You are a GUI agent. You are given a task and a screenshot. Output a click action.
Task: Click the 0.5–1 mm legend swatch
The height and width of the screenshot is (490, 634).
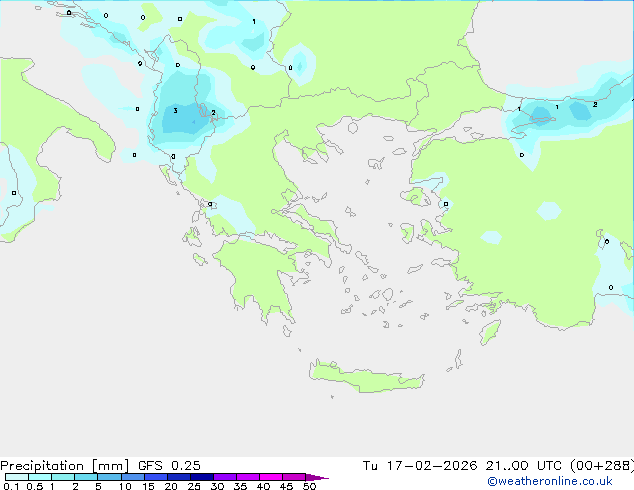pyautogui.click(x=40, y=477)
